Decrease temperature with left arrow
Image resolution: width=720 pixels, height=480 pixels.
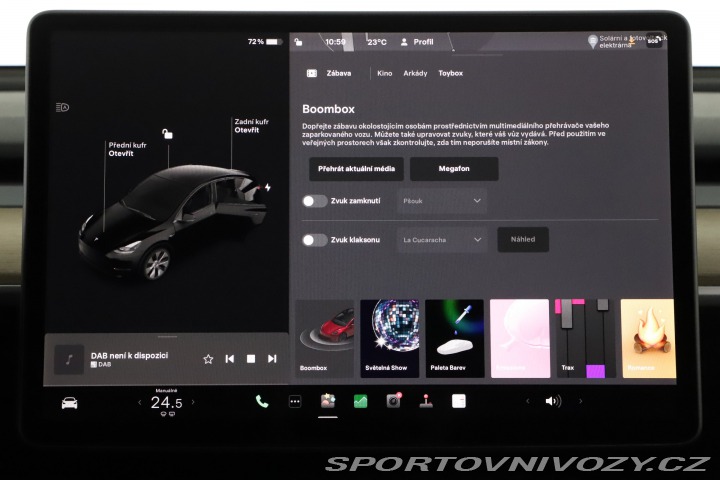[x=140, y=402]
